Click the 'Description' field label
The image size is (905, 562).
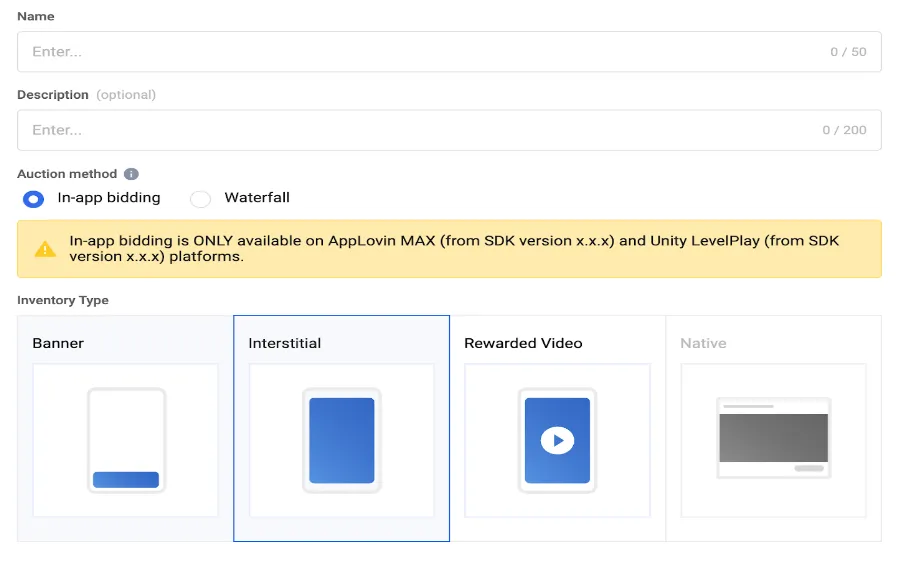(x=53, y=95)
